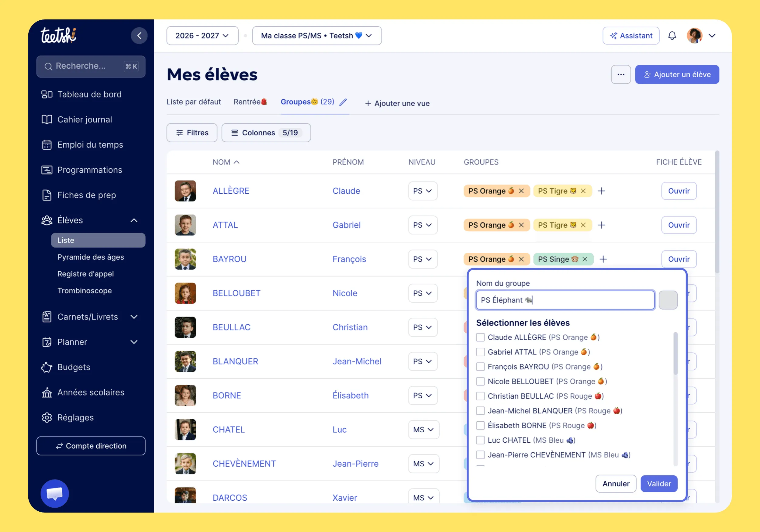Add a group to ALLÈGRE with plus icon
The image size is (760, 532).
tap(602, 191)
